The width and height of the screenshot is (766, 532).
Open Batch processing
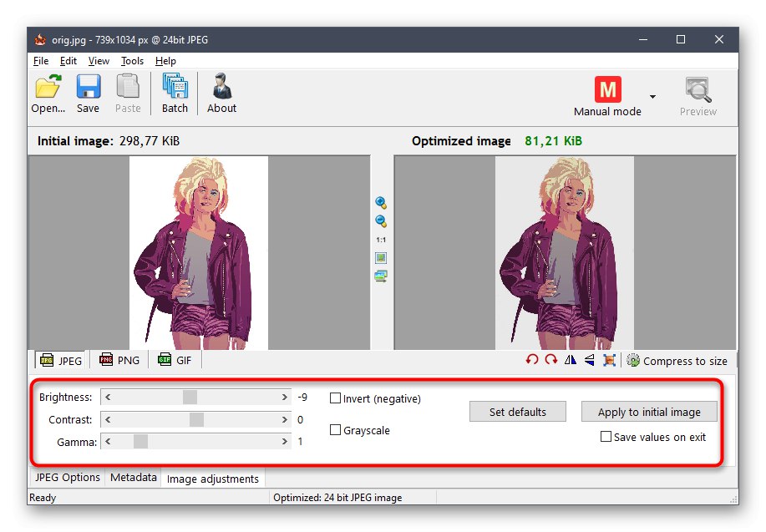[x=175, y=87]
